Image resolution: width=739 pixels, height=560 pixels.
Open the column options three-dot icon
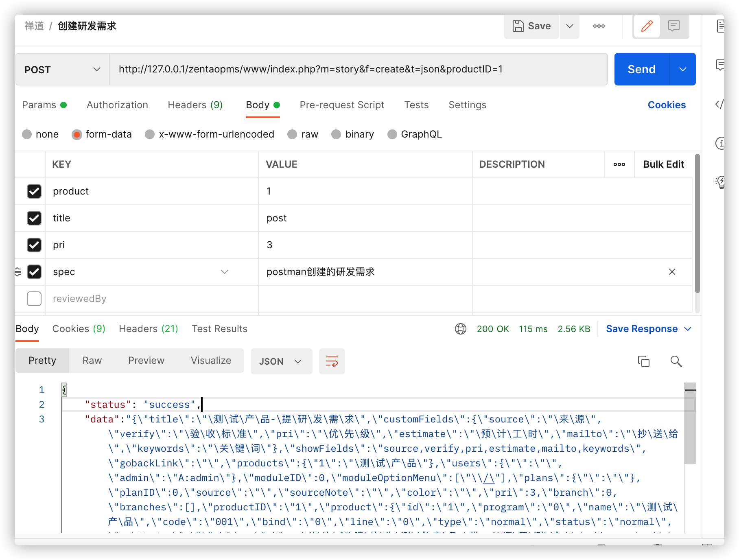[x=619, y=164]
